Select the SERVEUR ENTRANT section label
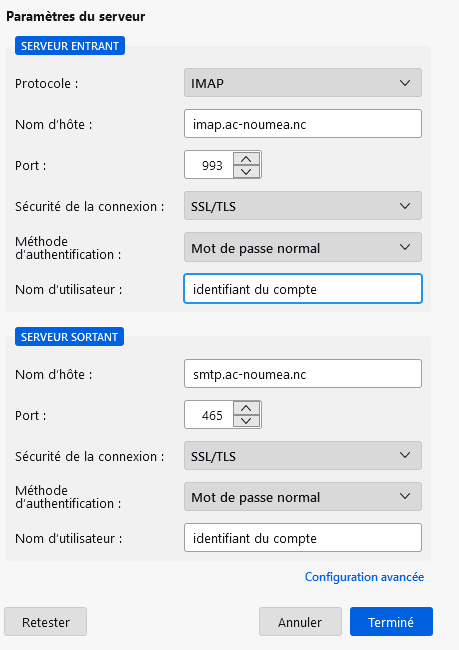This screenshot has height=650, width=459. [70, 46]
